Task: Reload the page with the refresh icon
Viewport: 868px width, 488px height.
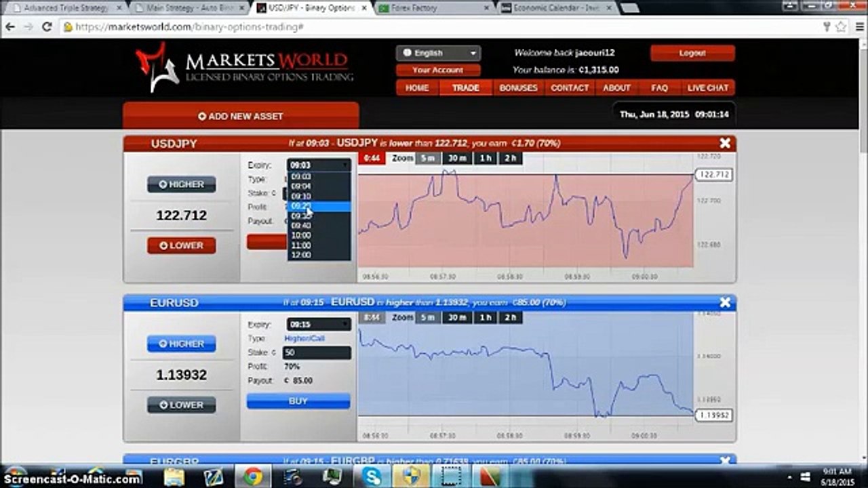Action: click(47, 27)
